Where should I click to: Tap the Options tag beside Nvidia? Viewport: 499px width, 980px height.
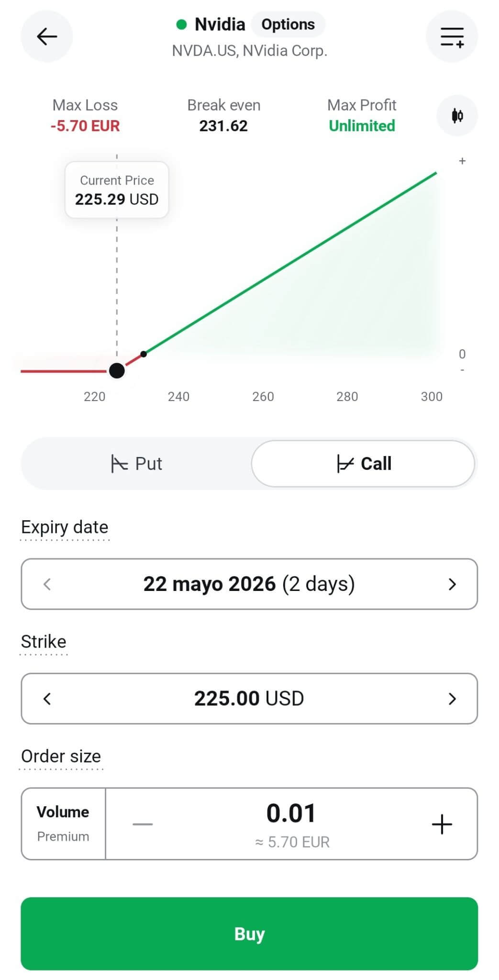288,24
